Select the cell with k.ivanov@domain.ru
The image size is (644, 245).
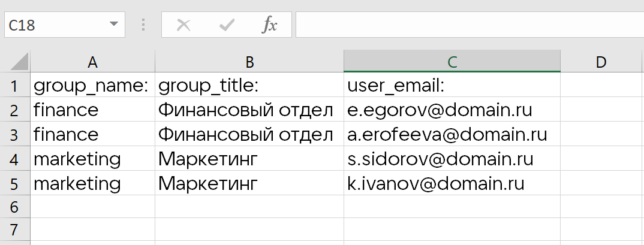point(452,183)
